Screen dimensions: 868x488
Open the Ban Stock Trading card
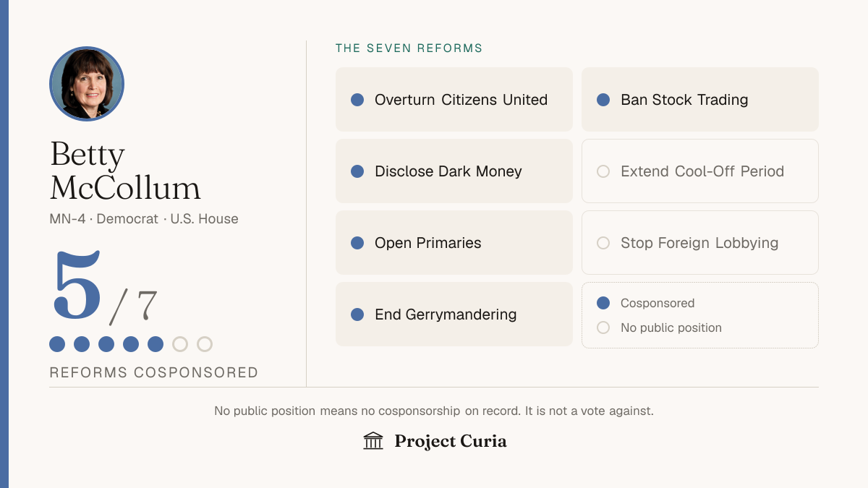(700, 100)
